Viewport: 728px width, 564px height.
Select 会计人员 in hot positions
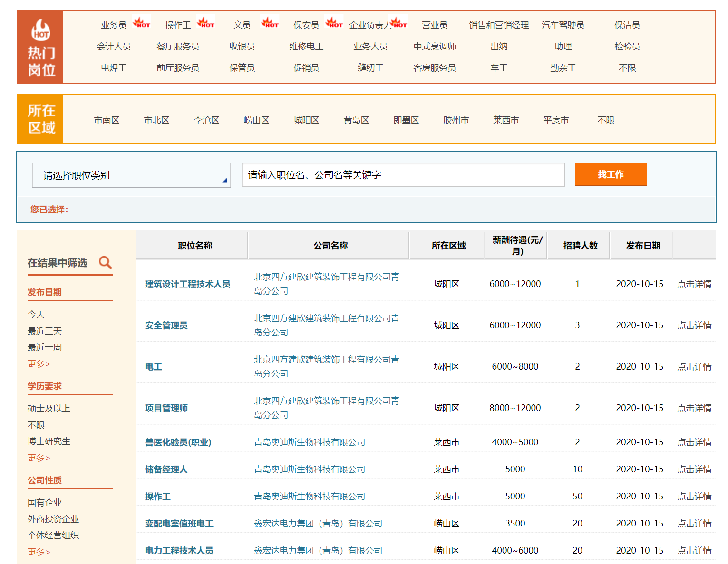pyautogui.click(x=114, y=47)
